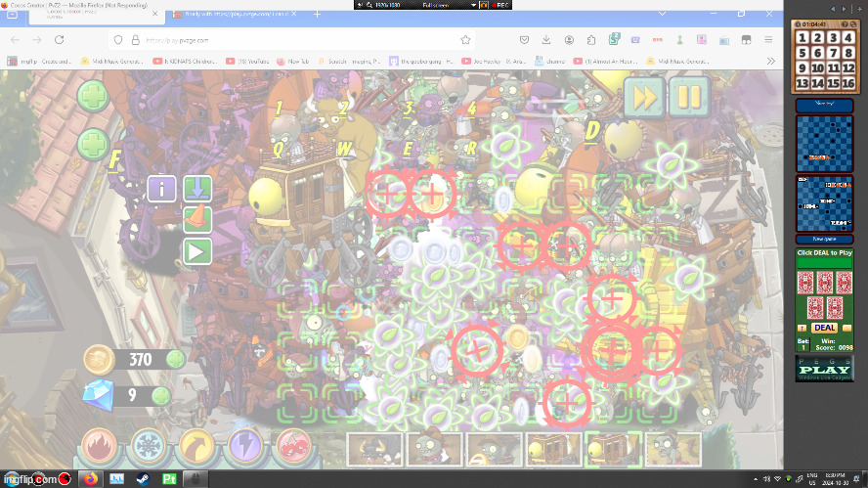Add coins with the green plus button

pos(176,359)
